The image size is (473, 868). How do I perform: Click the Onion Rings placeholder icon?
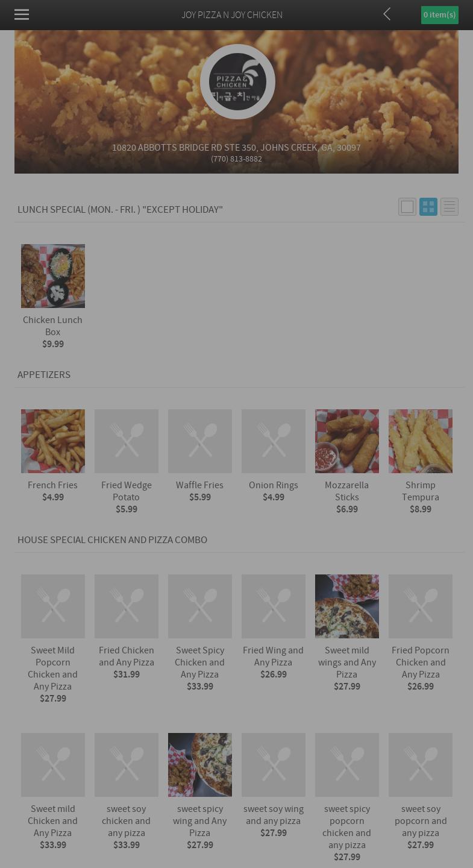tap(274, 441)
